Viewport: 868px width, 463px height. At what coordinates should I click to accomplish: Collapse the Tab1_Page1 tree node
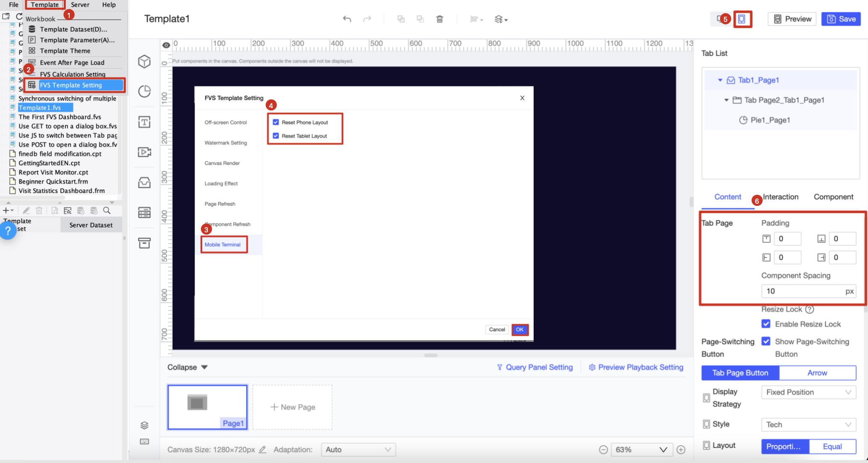click(720, 80)
